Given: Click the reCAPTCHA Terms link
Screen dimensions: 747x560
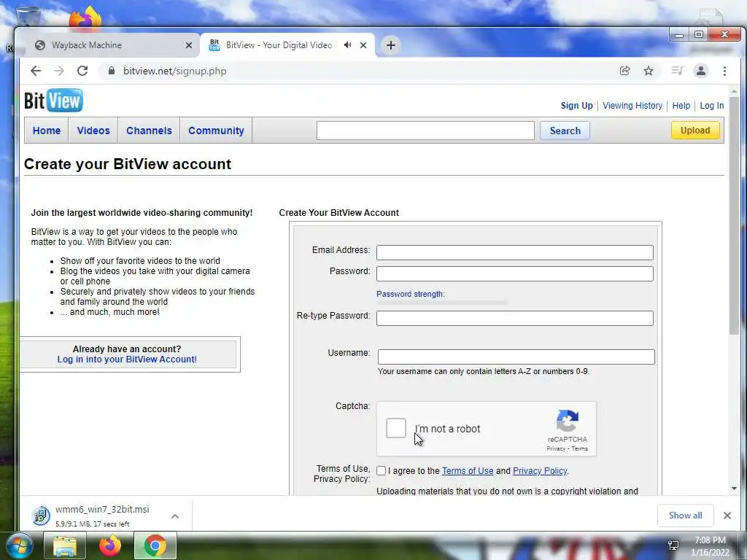Looking at the screenshot, I should point(580,448).
